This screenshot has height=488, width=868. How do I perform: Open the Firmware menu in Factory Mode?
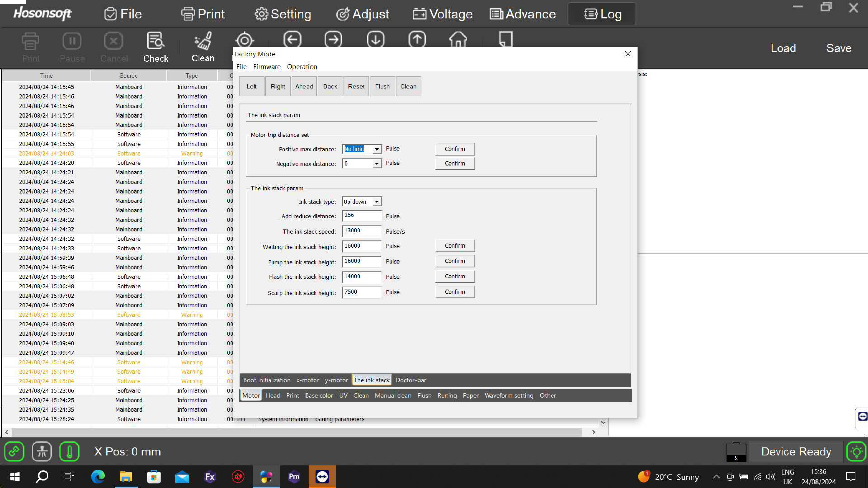click(266, 67)
